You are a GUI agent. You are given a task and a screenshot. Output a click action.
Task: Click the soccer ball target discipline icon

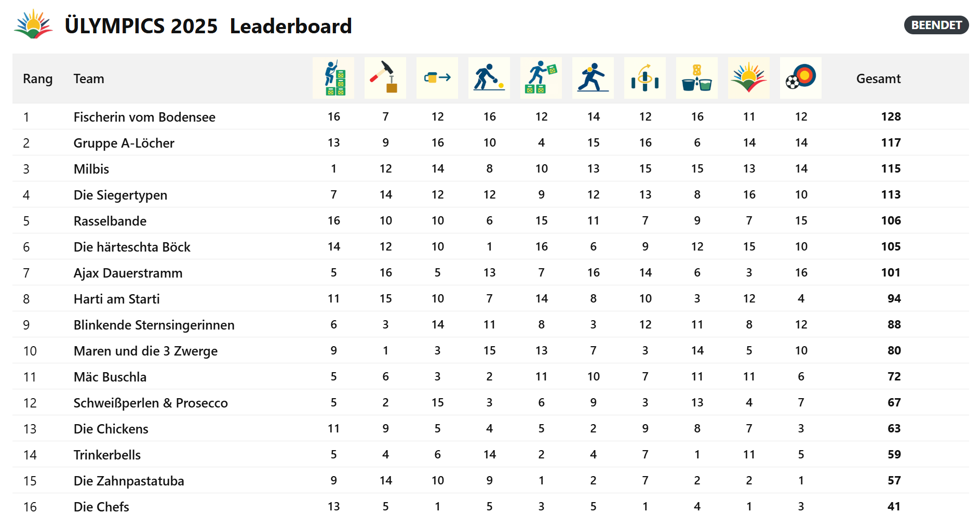tap(801, 78)
